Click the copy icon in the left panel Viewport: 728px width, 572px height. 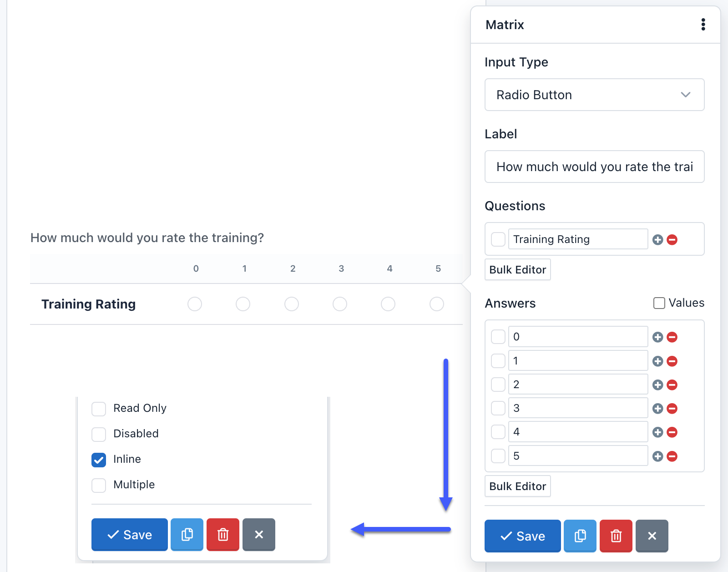tap(187, 535)
